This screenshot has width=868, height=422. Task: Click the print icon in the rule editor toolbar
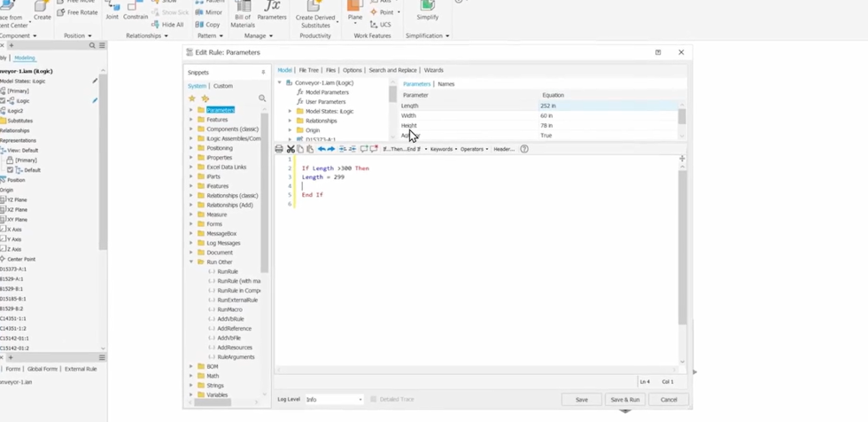(279, 149)
